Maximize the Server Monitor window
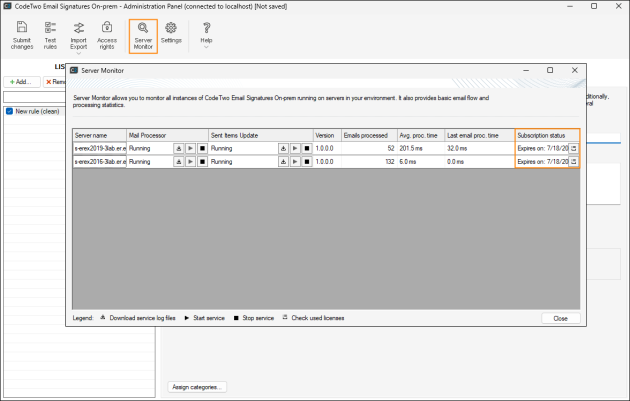Image resolution: width=630 pixels, height=401 pixels. tap(550, 70)
